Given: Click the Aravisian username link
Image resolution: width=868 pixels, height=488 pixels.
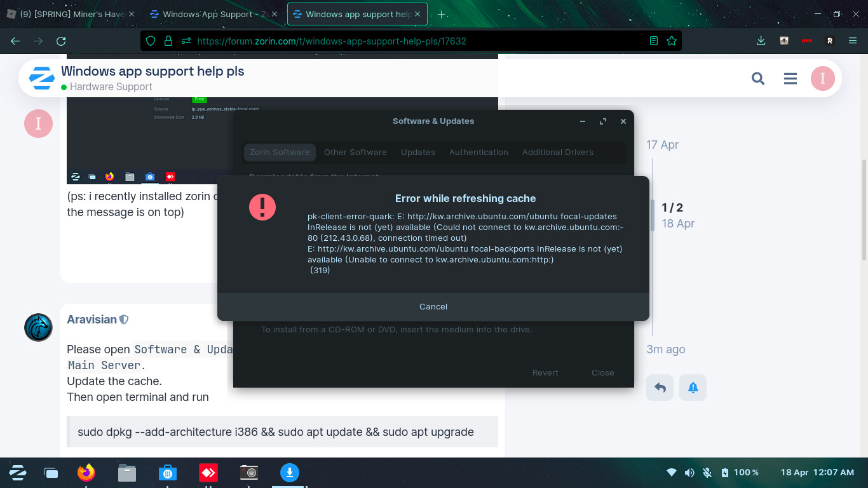Looking at the screenshot, I should pyautogui.click(x=92, y=320).
